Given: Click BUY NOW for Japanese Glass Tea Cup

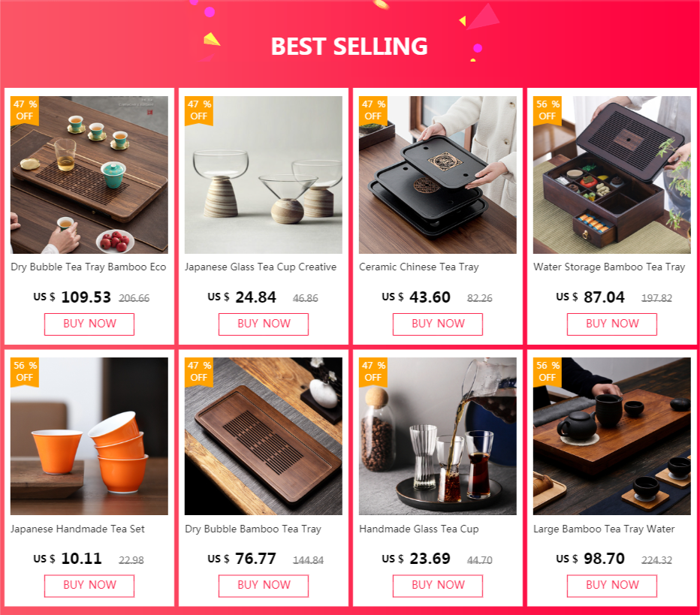Looking at the screenshot, I should point(264,324).
